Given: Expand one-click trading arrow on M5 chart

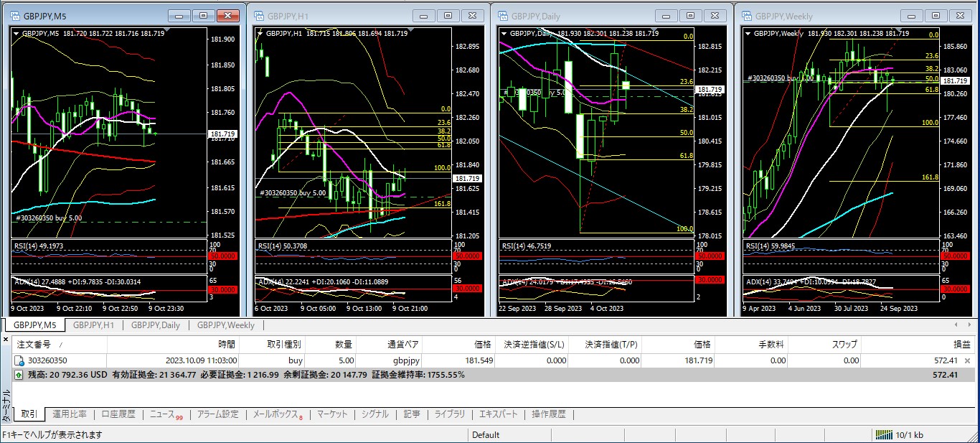Looking at the screenshot, I should (17, 33).
